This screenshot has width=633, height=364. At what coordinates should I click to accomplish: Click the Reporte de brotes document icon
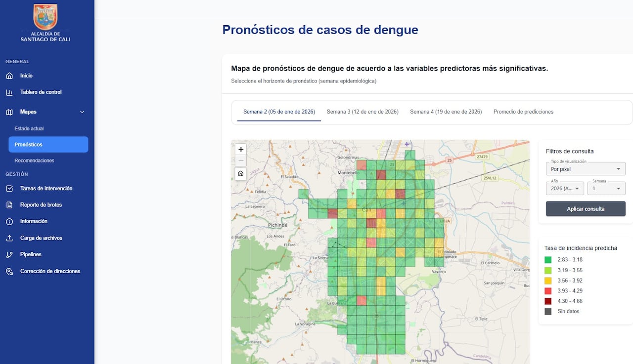click(9, 205)
